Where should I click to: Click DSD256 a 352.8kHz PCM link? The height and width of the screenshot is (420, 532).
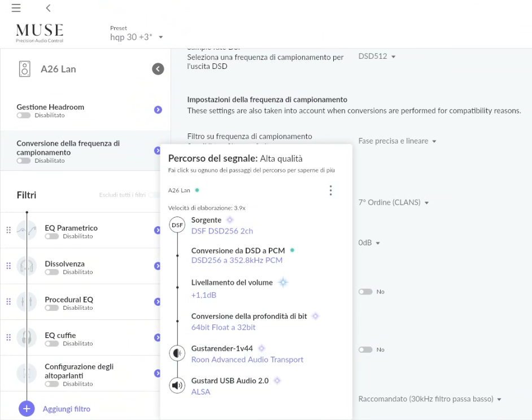(237, 260)
